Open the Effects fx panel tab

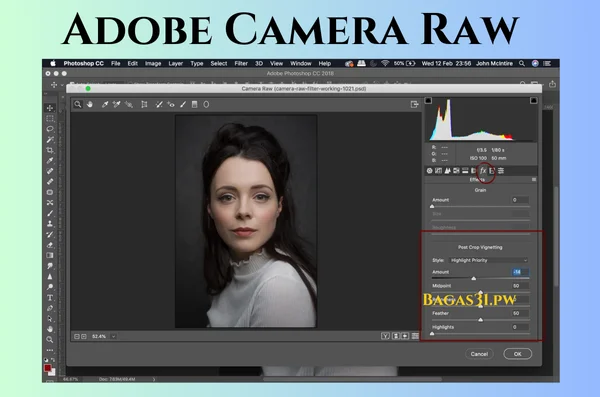pyautogui.click(x=483, y=171)
